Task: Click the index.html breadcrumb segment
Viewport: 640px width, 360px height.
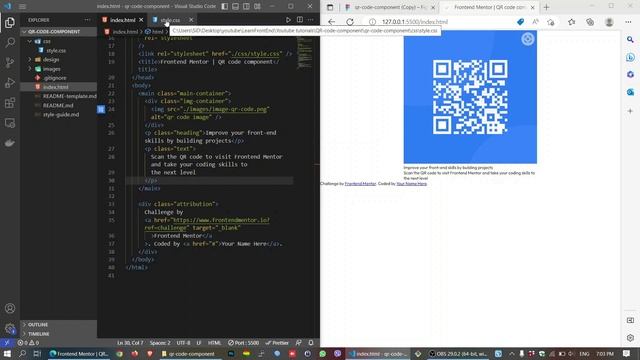Action: pyautogui.click(x=122, y=31)
